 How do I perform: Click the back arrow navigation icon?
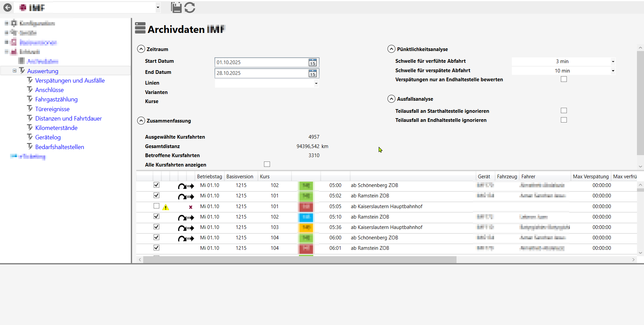[x=7, y=7]
